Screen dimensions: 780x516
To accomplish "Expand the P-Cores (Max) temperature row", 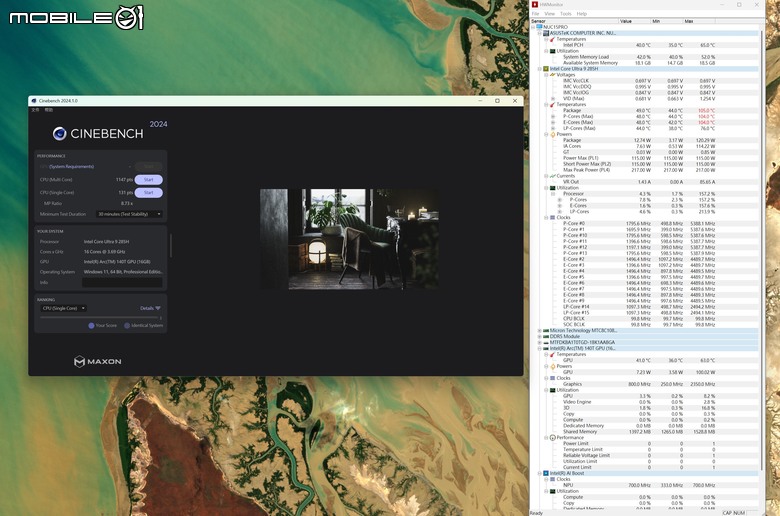I will coord(553,116).
